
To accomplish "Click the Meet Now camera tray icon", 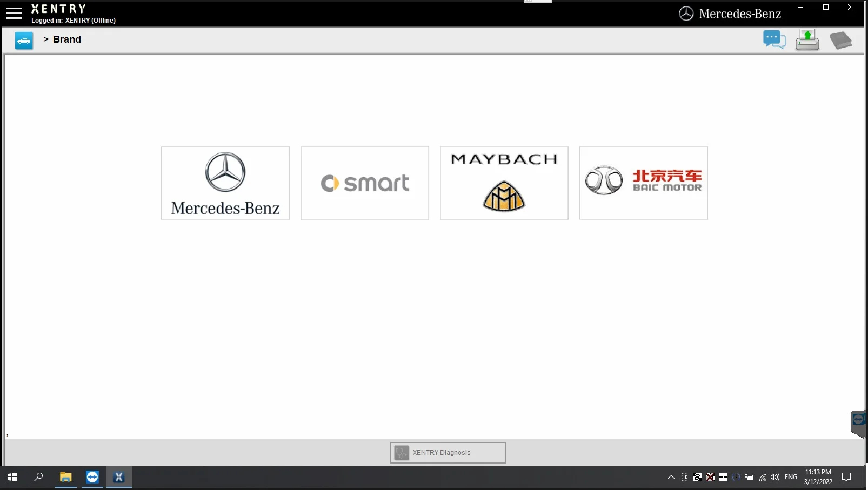I will coord(684,477).
